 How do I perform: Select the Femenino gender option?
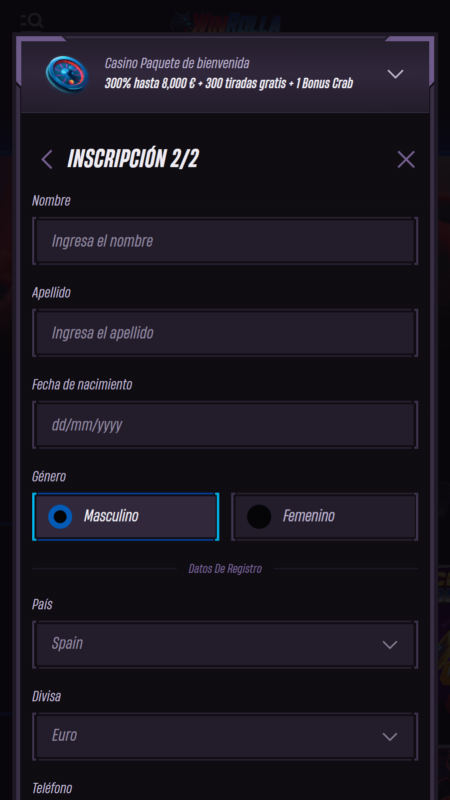[324, 516]
